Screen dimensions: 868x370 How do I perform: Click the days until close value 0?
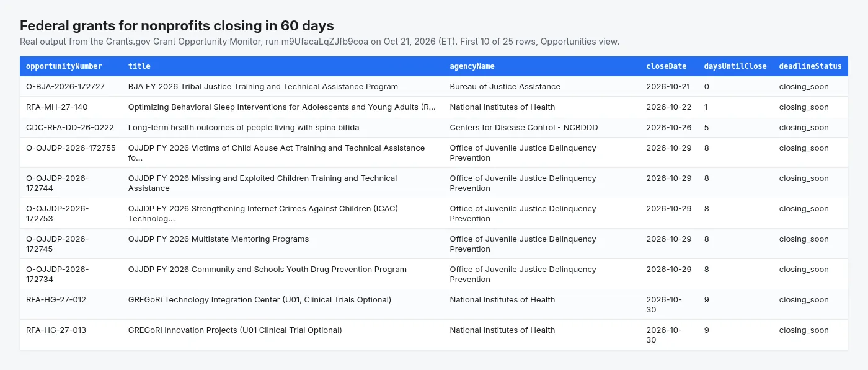point(706,87)
